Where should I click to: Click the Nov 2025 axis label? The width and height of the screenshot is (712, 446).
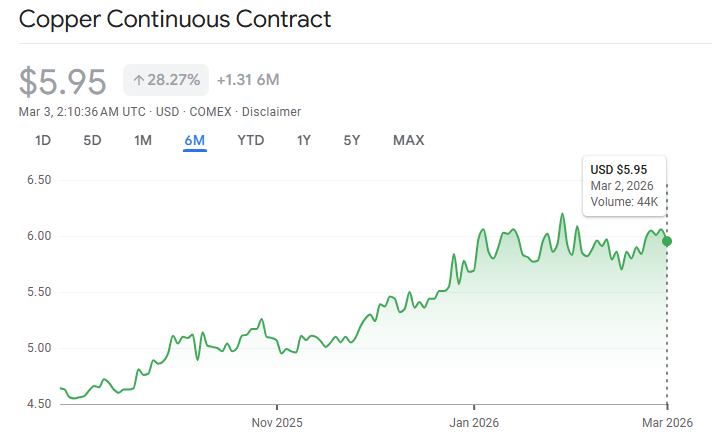pyautogui.click(x=275, y=423)
